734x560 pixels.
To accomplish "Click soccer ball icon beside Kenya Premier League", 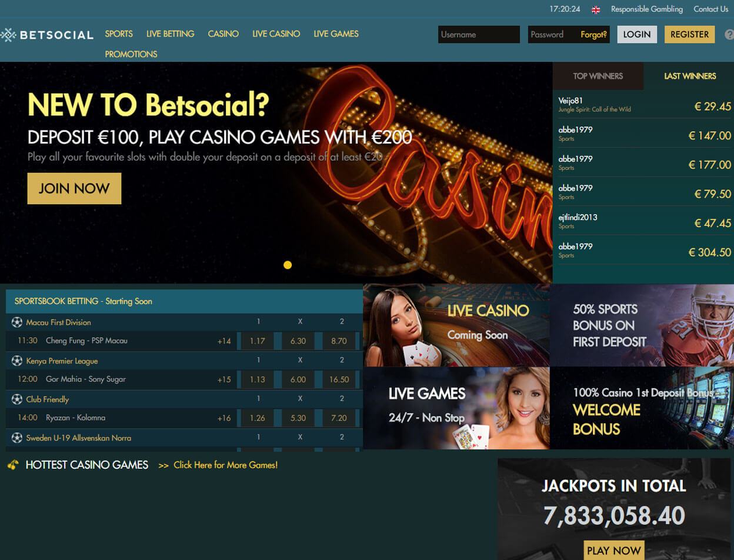I will (17, 361).
